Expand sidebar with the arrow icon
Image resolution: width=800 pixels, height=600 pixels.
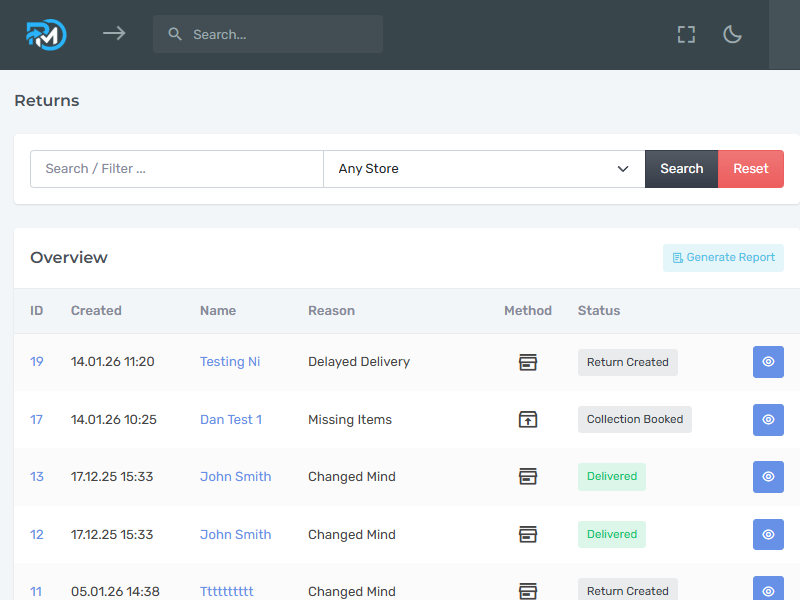click(114, 34)
